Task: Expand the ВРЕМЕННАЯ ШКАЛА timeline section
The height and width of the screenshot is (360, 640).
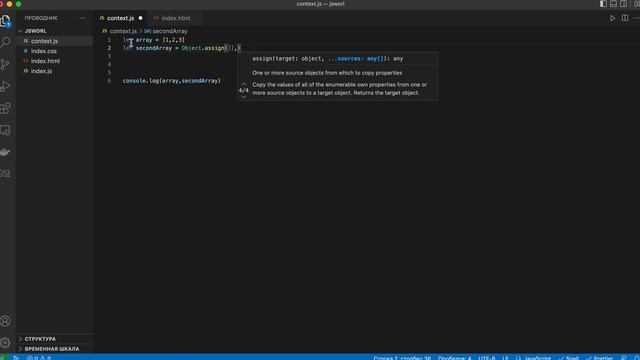Action: (51, 349)
